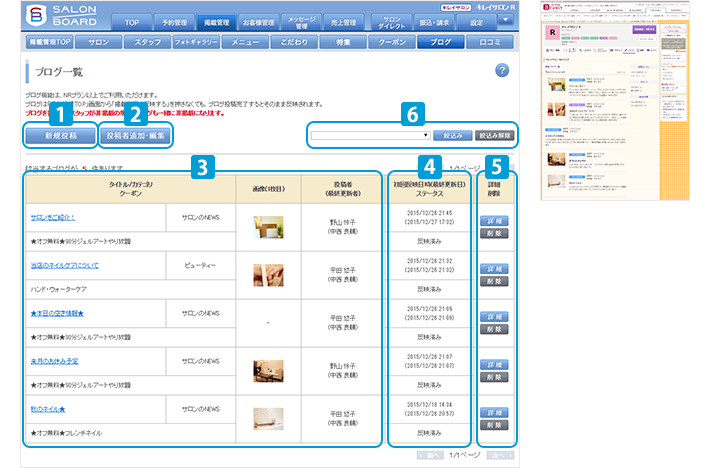Viewport: 710px width, 468px height.
Task: Open the フォトギャラリー sub-tab
Action: coord(197,43)
